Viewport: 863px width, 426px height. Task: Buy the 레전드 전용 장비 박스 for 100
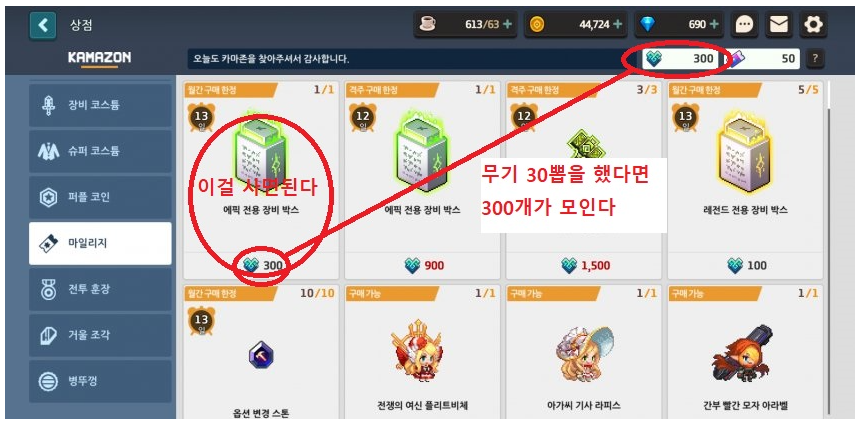745,181
